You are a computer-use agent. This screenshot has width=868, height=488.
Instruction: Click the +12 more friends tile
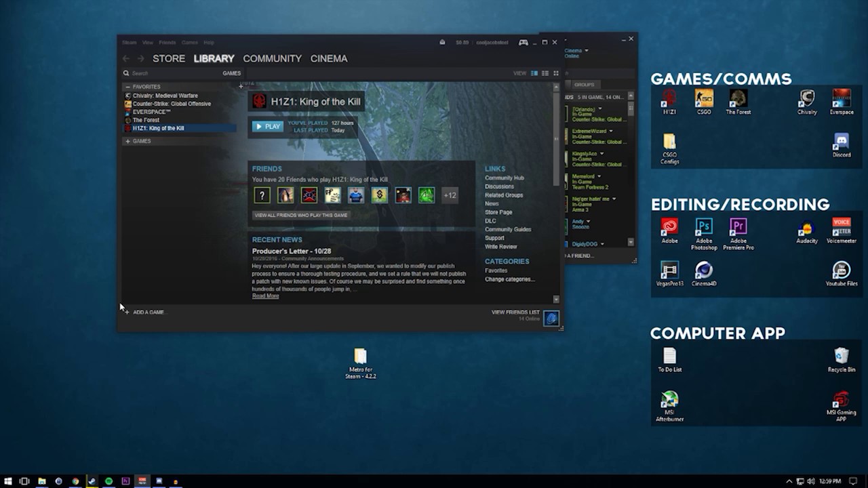pyautogui.click(x=450, y=195)
